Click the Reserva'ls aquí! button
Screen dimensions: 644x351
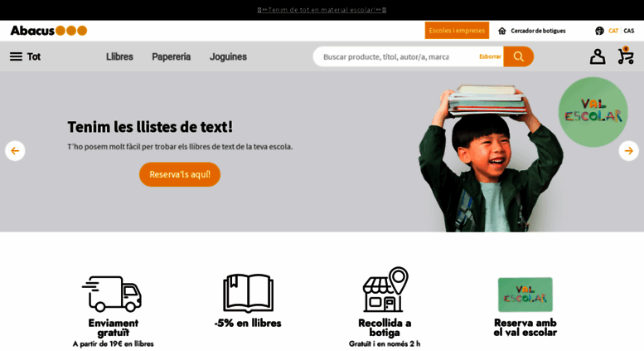pos(180,174)
